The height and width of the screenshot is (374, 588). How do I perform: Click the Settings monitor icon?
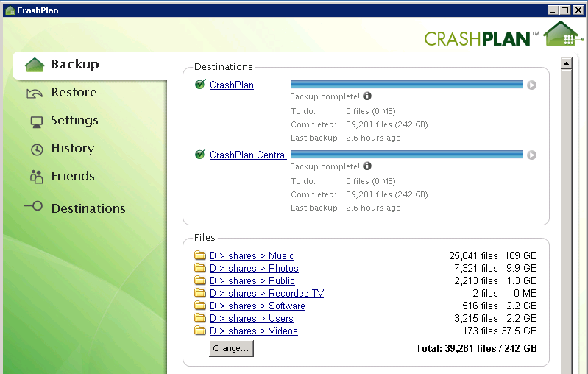coord(36,121)
